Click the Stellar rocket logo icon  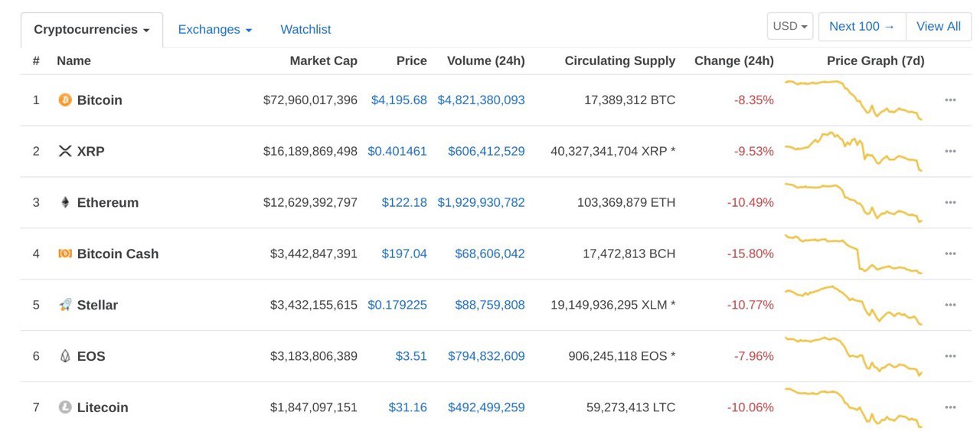tap(65, 305)
